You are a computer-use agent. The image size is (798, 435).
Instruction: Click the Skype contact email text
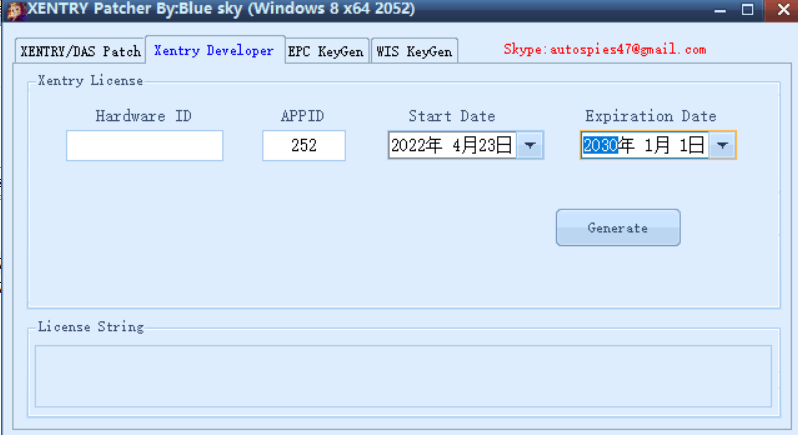pyautogui.click(x=604, y=49)
